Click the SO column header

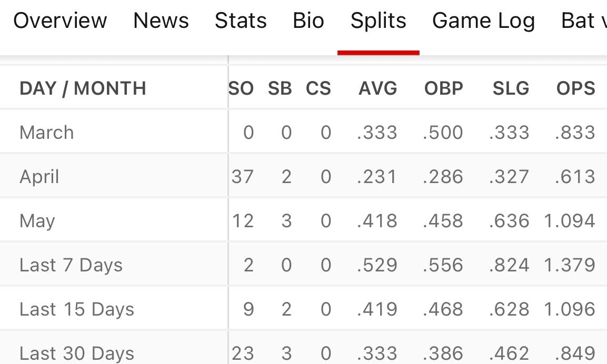click(x=241, y=88)
